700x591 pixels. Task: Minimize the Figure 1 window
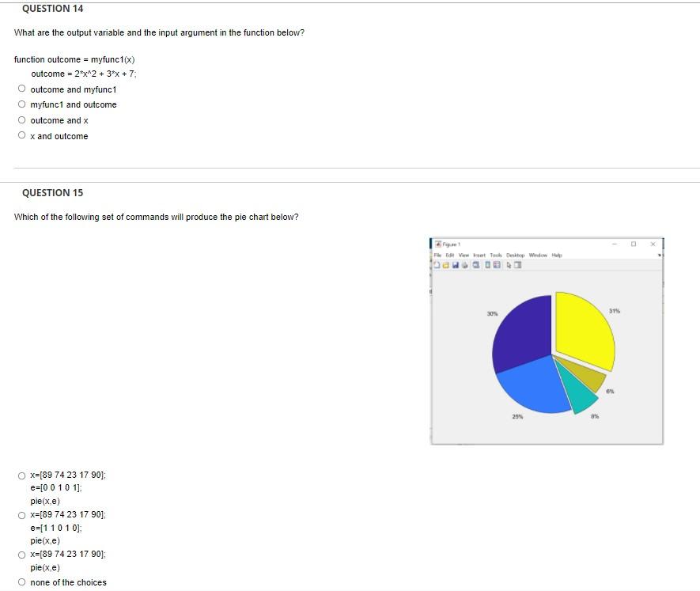[x=615, y=244]
